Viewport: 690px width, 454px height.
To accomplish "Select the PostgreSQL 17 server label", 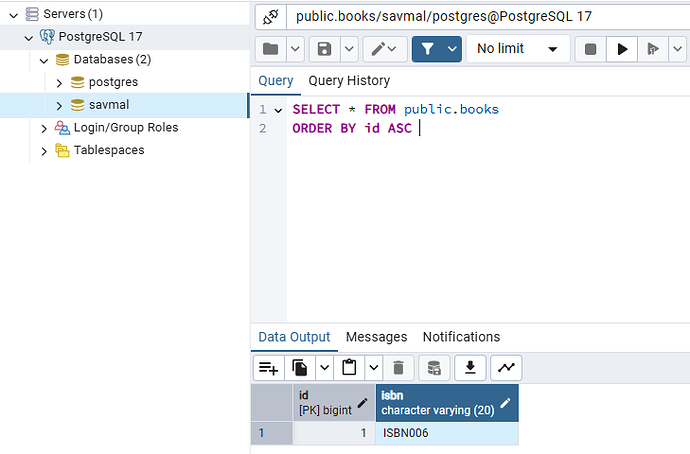I will 100,37.
